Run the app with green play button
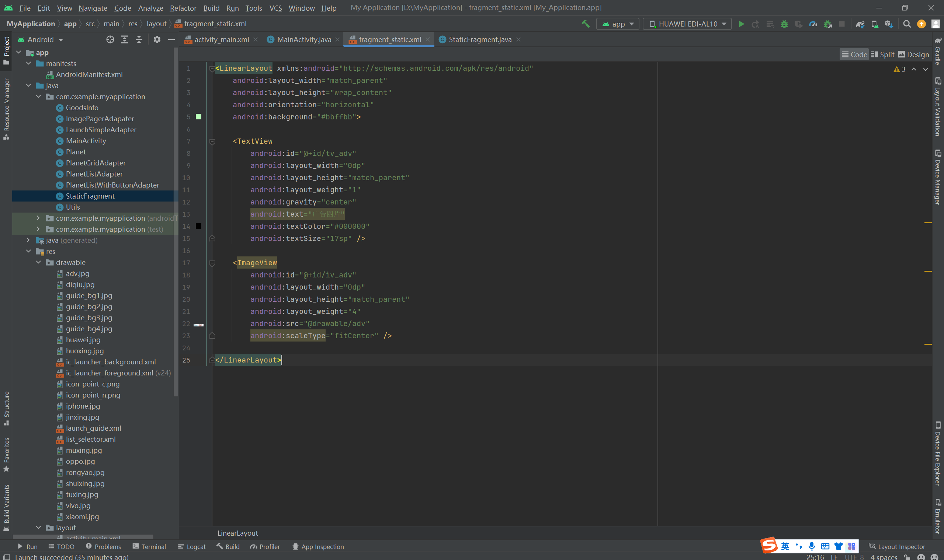 (741, 24)
